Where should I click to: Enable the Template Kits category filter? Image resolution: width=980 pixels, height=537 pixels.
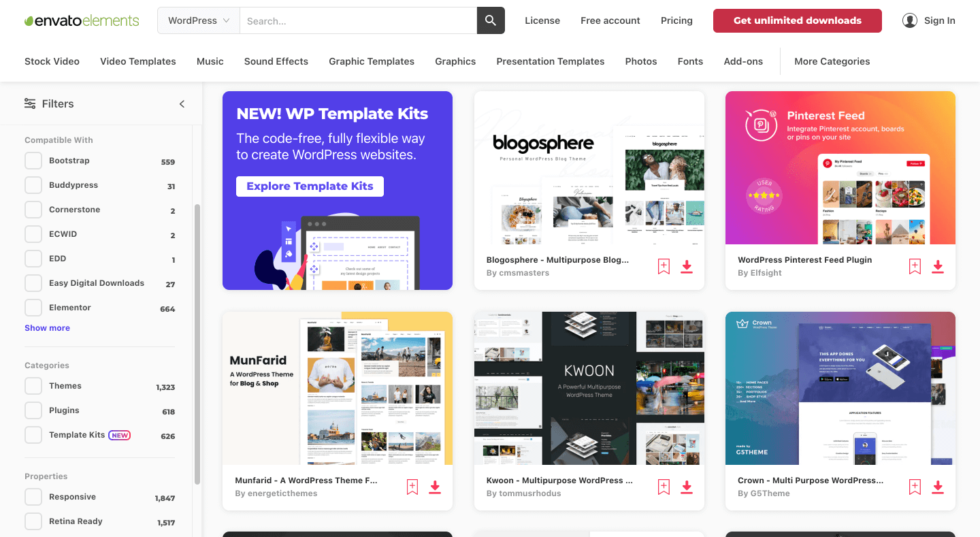pyautogui.click(x=33, y=436)
